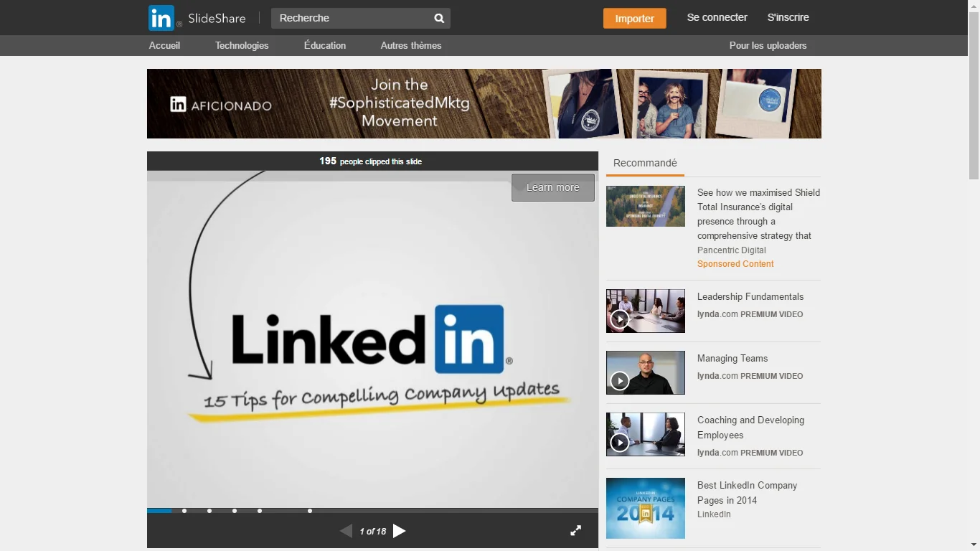980x551 pixels.
Task: Open S'inscrire link
Action: 788,17
